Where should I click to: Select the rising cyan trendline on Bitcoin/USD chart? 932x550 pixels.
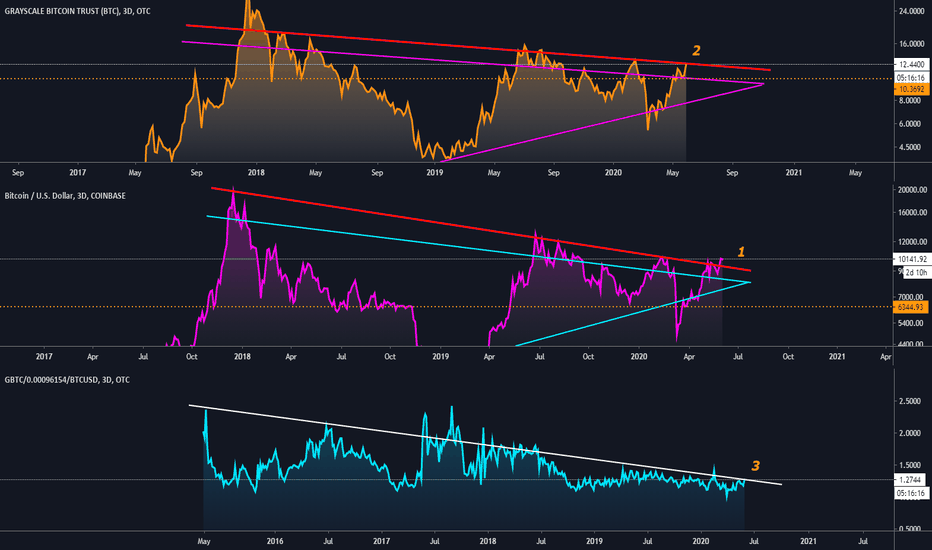pos(633,313)
